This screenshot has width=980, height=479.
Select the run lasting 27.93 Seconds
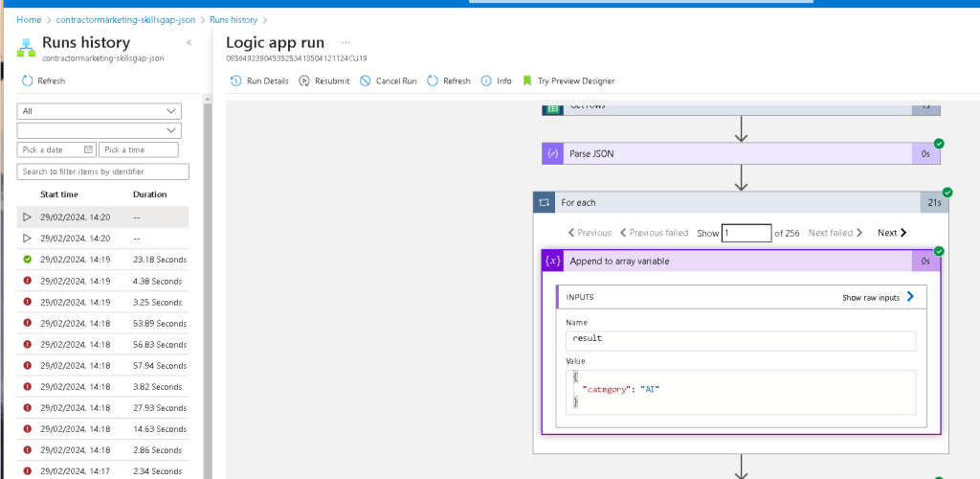(102, 408)
